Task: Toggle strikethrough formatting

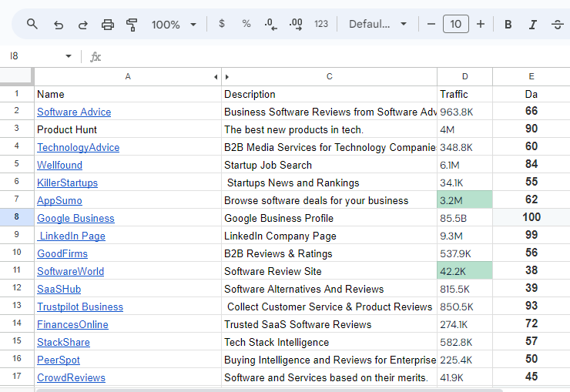Action: pyautogui.click(x=558, y=25)
